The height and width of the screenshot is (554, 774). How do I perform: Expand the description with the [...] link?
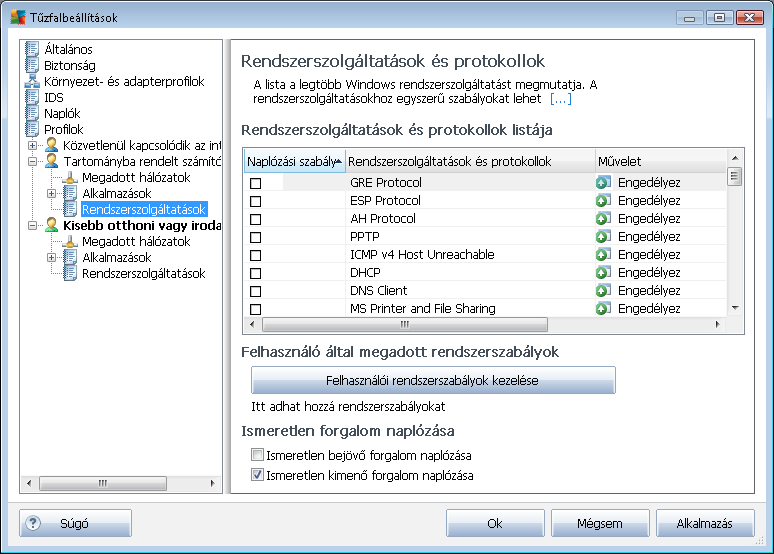pyautogui.click(x=561, y=99)
